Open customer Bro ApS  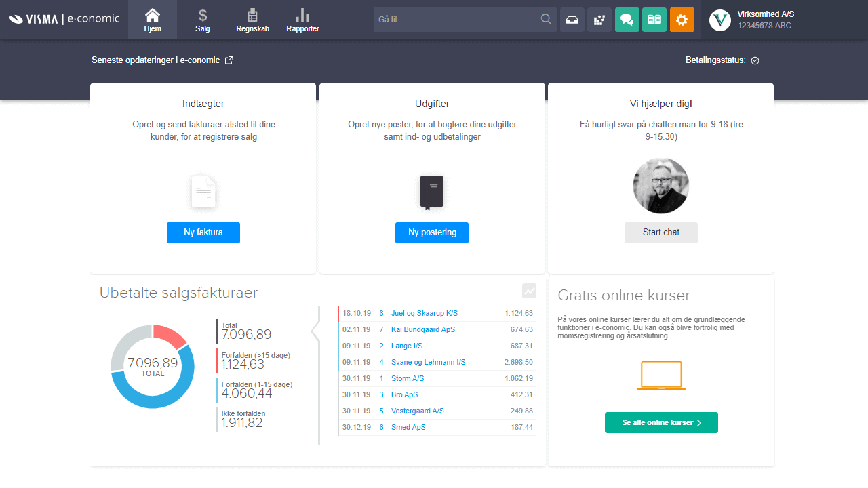click(x=405, y=394)
